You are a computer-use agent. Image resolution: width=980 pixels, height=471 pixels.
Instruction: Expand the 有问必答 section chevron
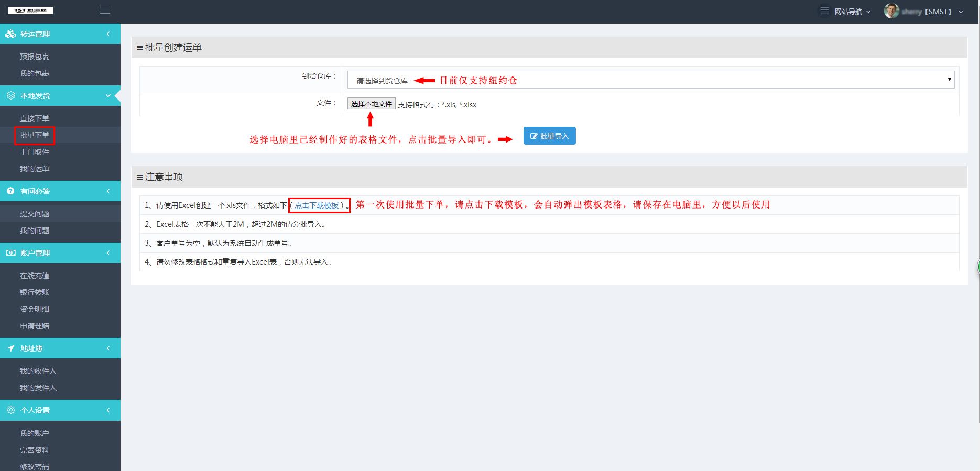108,191
